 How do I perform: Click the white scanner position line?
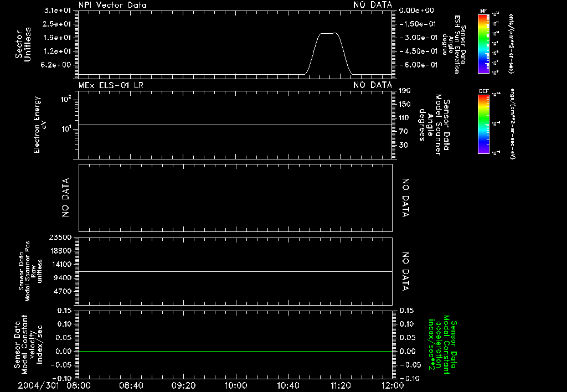(x=235, y=271)
